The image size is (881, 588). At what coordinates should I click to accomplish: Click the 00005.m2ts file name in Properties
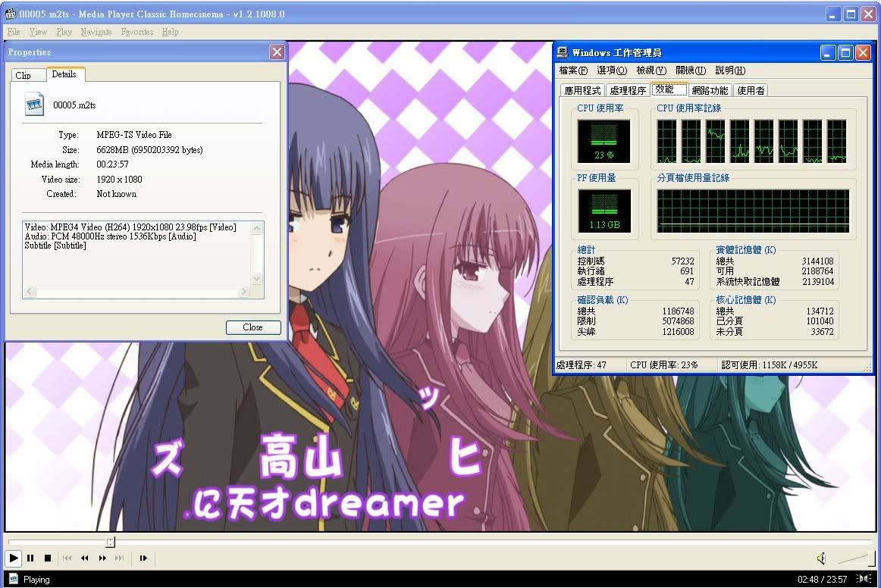pyautogui.click(x=75, y=105)
